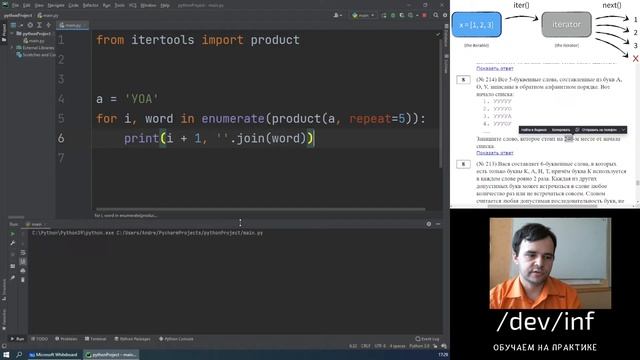Click the '4 spaces' indent status item
Screen dimensions: 640x360
coord(397,346)
